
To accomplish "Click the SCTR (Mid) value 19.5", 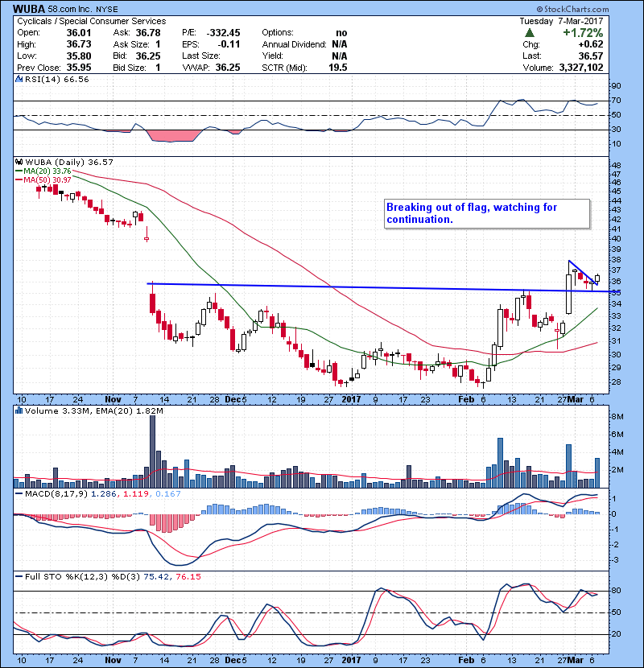I will (338, 68).
